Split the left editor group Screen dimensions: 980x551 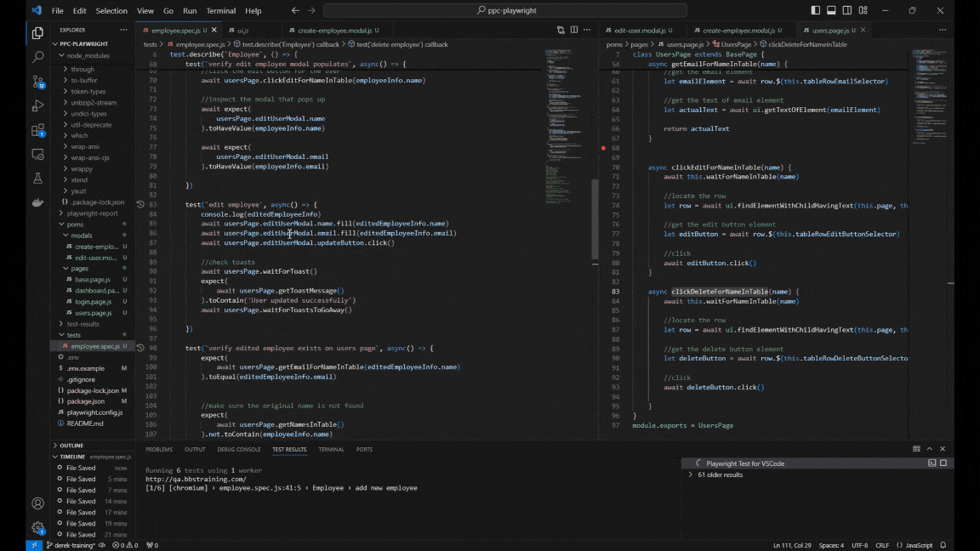tap(574, 30)
